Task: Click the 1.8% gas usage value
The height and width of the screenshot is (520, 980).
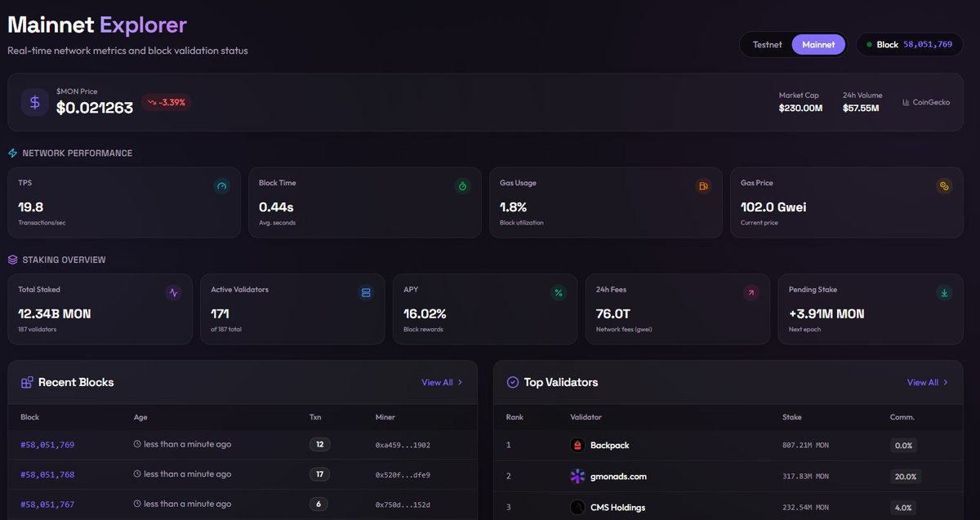Action: pos(514,207)
